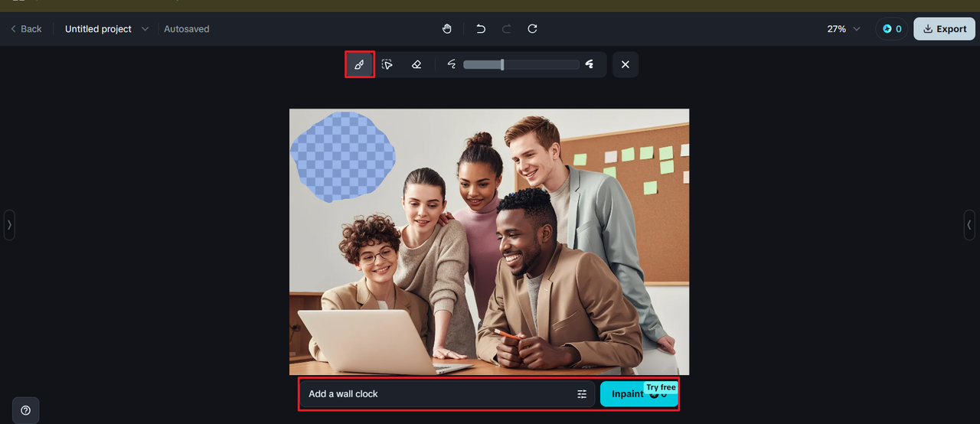
Task: Select the quick selection tool
Action: pos(387,64)
